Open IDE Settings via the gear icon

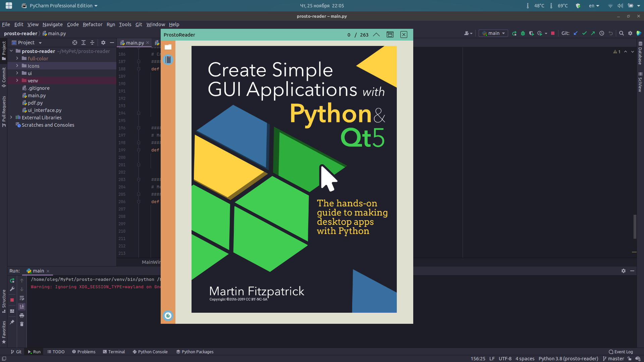click(630, 34)
